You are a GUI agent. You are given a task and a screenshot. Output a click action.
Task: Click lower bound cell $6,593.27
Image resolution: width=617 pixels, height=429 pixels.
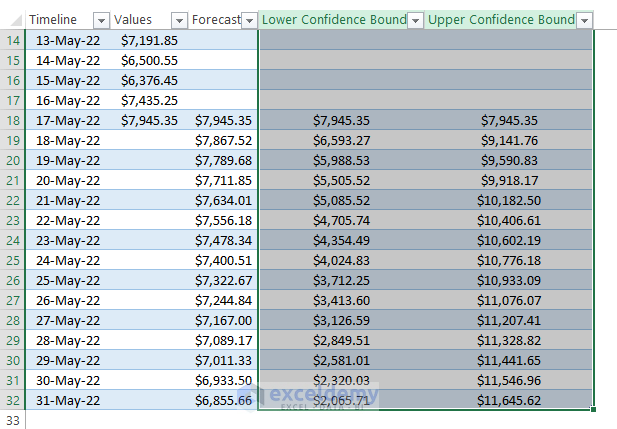(x=341, y=140)
